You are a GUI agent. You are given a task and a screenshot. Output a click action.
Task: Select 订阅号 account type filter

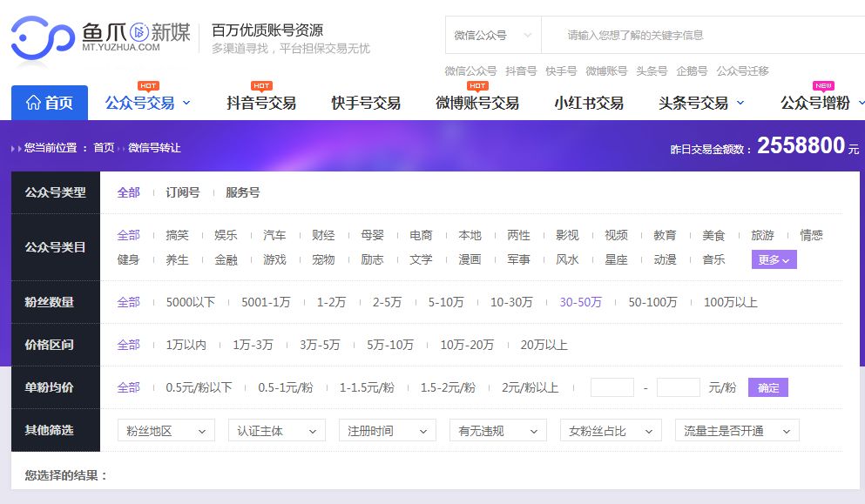tap(183, 192)
